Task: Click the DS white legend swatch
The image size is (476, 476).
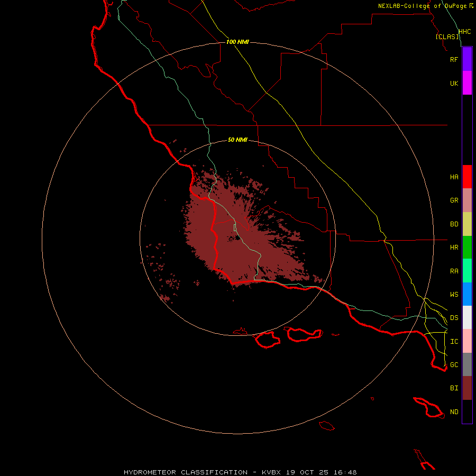Action: 467,317
